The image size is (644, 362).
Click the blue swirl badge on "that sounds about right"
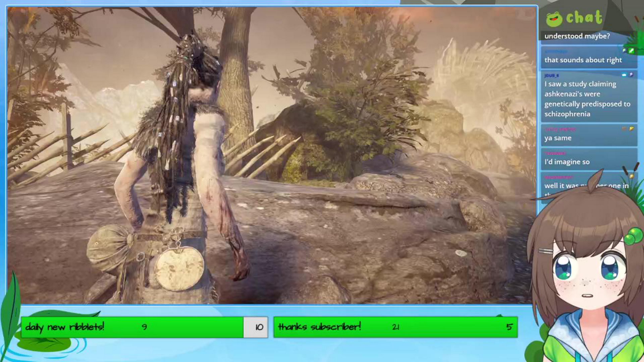[624, 51]
